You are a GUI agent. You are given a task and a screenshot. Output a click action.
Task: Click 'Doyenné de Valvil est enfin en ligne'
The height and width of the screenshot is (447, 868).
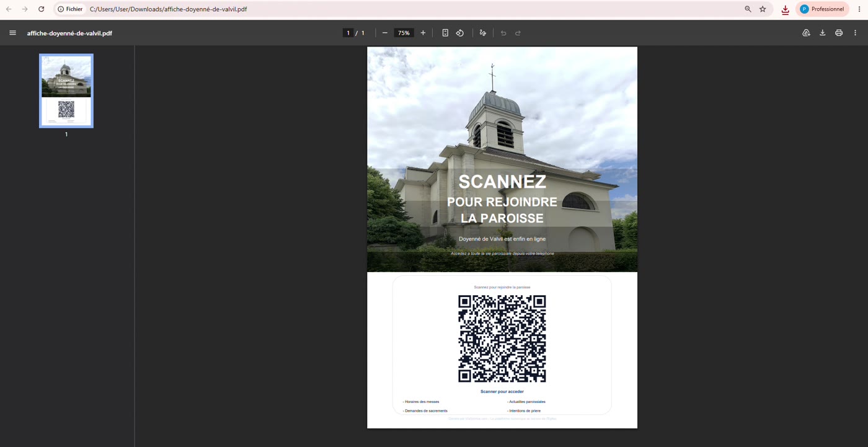502,239
